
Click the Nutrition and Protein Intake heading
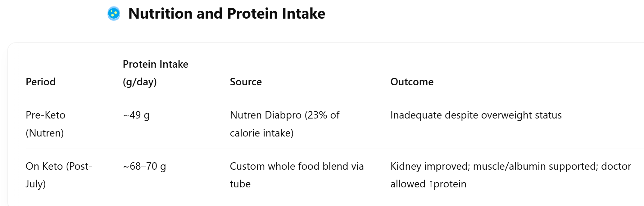point(227,14)
